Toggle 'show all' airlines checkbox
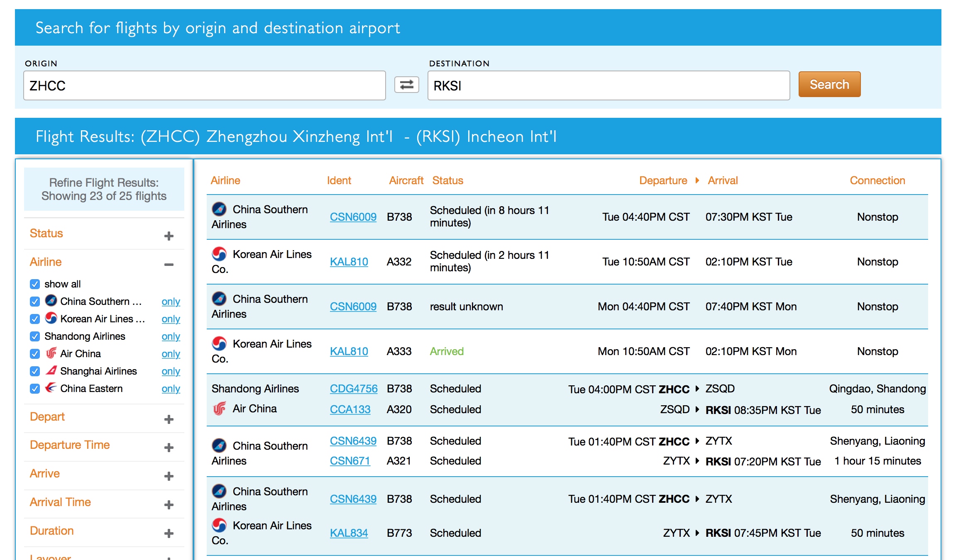This screenshot has height=560, width=963. 35,284
